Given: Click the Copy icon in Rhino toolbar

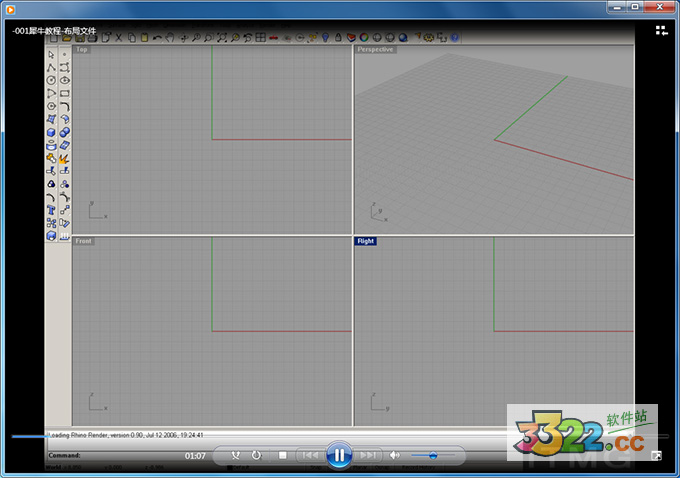Looking at the screenshot, I should click(131, 38).
